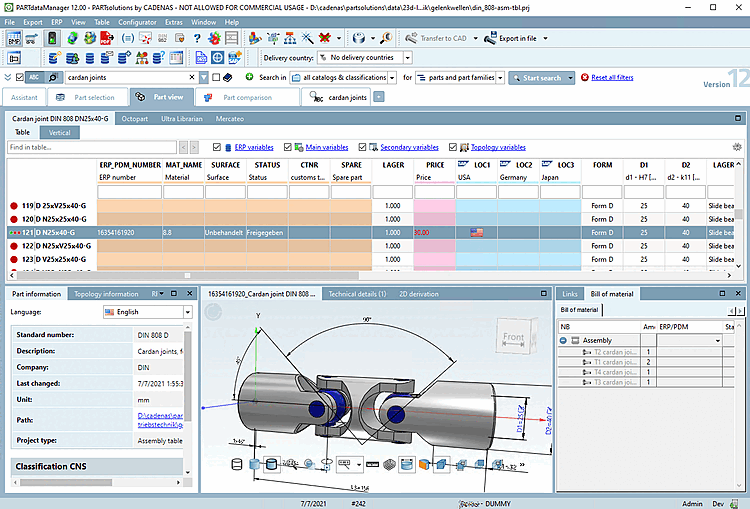
Task: Click the Front view cube in 3D viewer
Action: click(x=514, y=337)
